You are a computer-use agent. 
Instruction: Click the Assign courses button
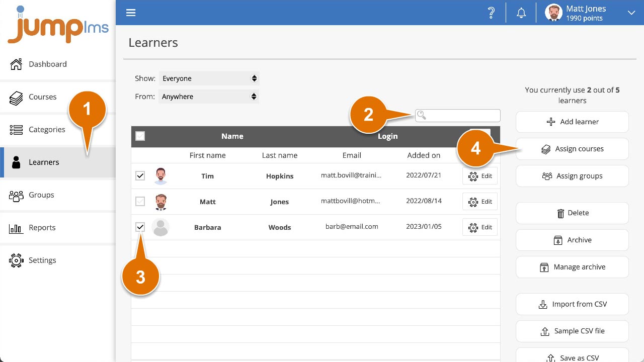(572, 149)
